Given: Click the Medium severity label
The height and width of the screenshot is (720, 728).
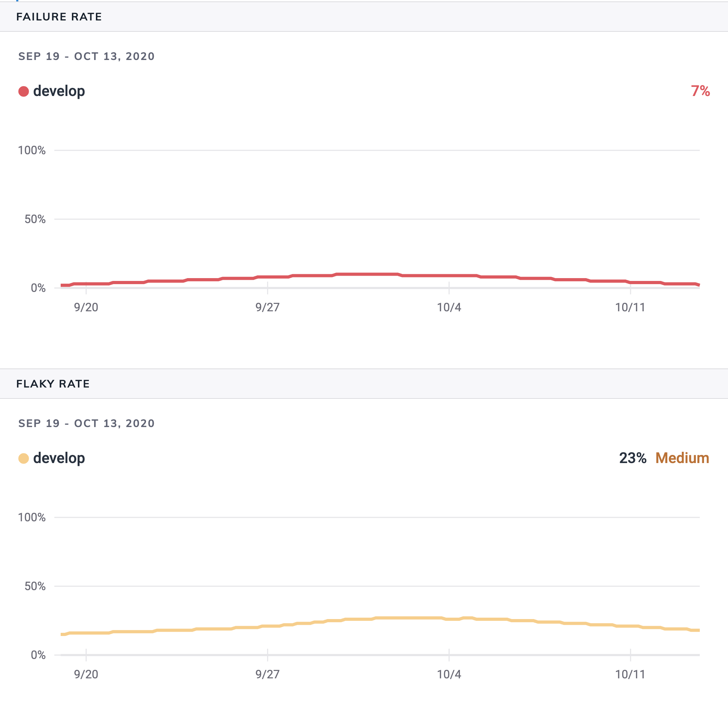Looking at the screenshot, I should point(682,457).
